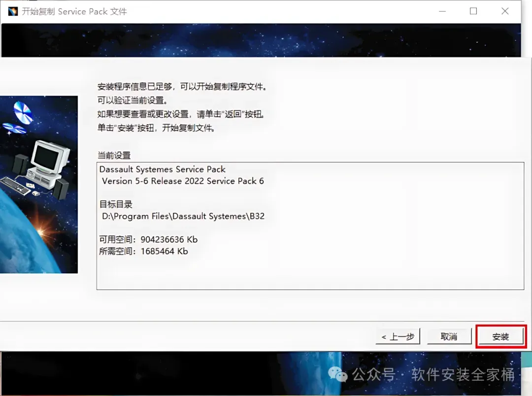Click the 如果想要查看或更改设置 line
The height and width of the screenshot is (396, 532).
181,114
